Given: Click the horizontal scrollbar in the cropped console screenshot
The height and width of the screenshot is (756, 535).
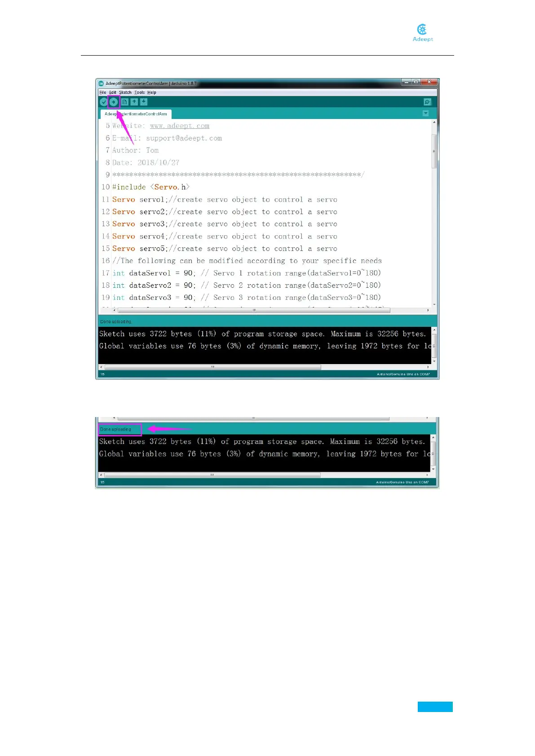Looking at the screenshot, I should (x=212, y=475).
